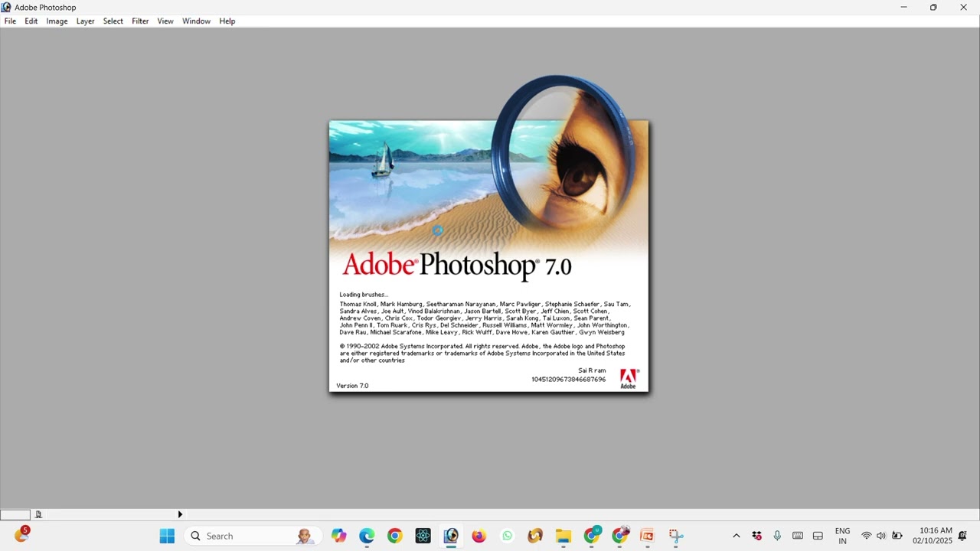Click the battery status icon

(897, 536)
